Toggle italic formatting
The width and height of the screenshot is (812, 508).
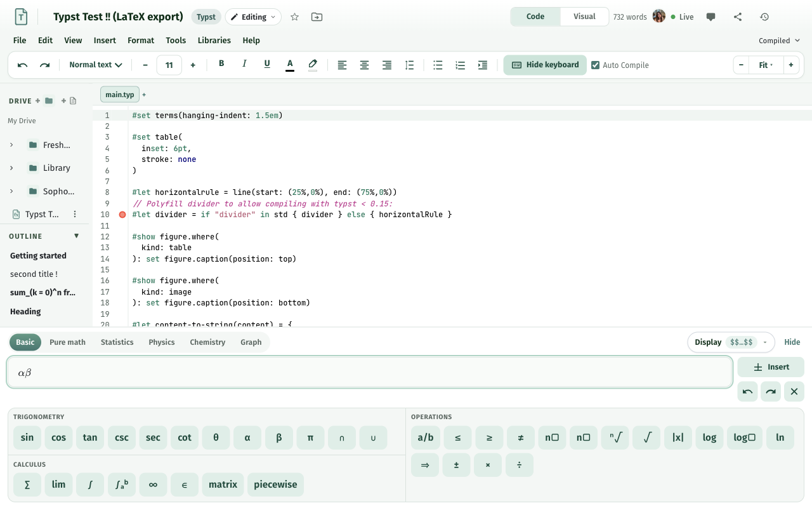click(244, 63)
